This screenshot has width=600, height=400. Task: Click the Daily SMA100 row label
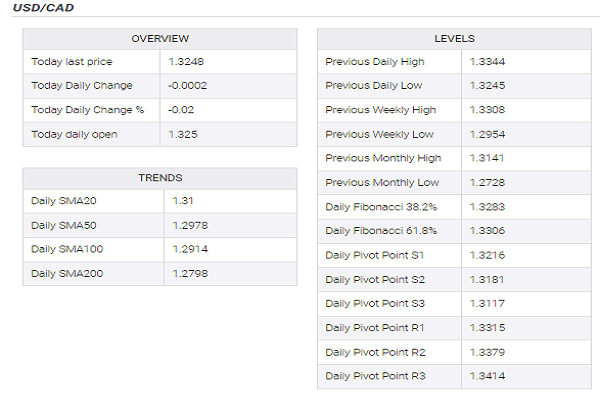pos(63,250)
